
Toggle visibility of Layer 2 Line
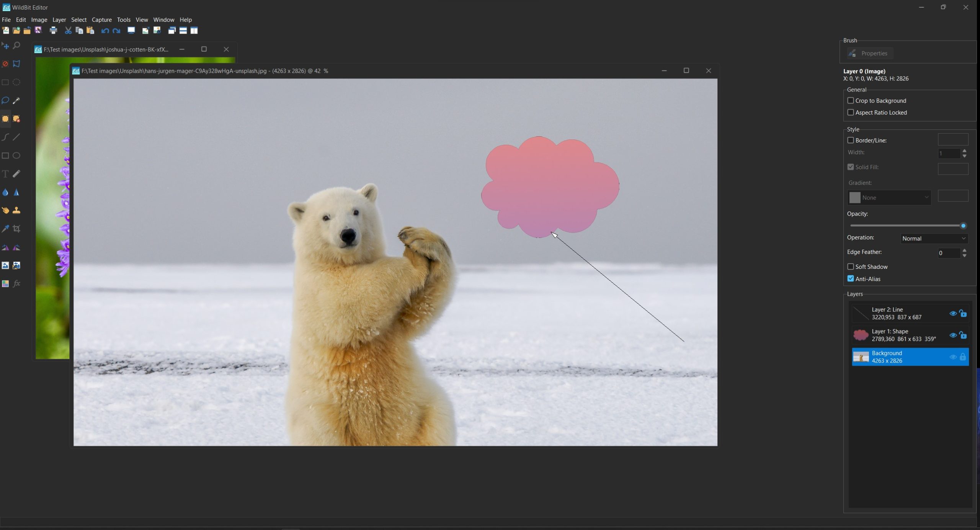pos(952,313)
